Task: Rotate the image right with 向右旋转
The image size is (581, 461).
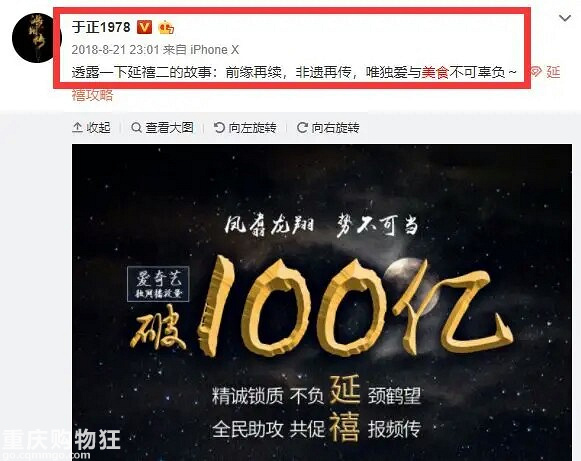Action: pyautogui.click(x=328, y=128)
